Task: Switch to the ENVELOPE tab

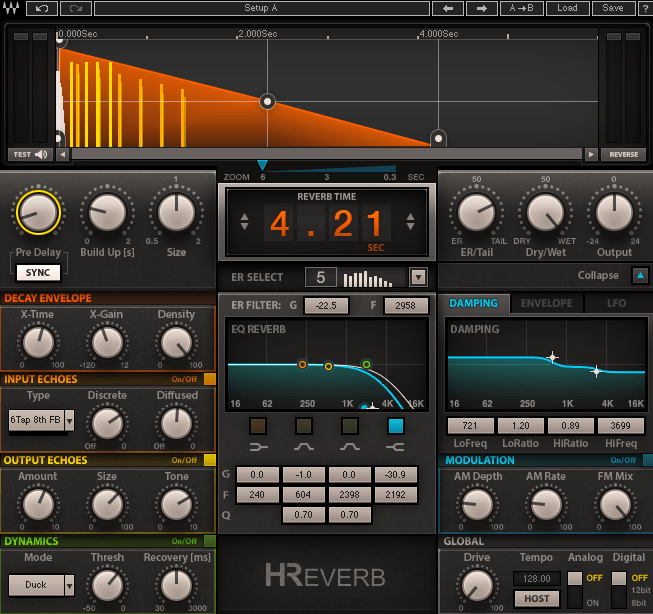Action: point(546,303)
